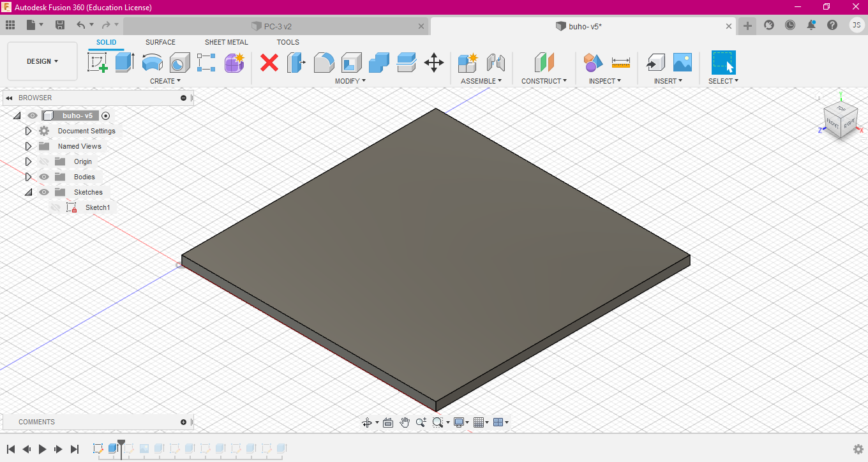Screen dimensions: 868x462
Task: Open the DESIGN workspace dropdown
Action: pos(42,61)
